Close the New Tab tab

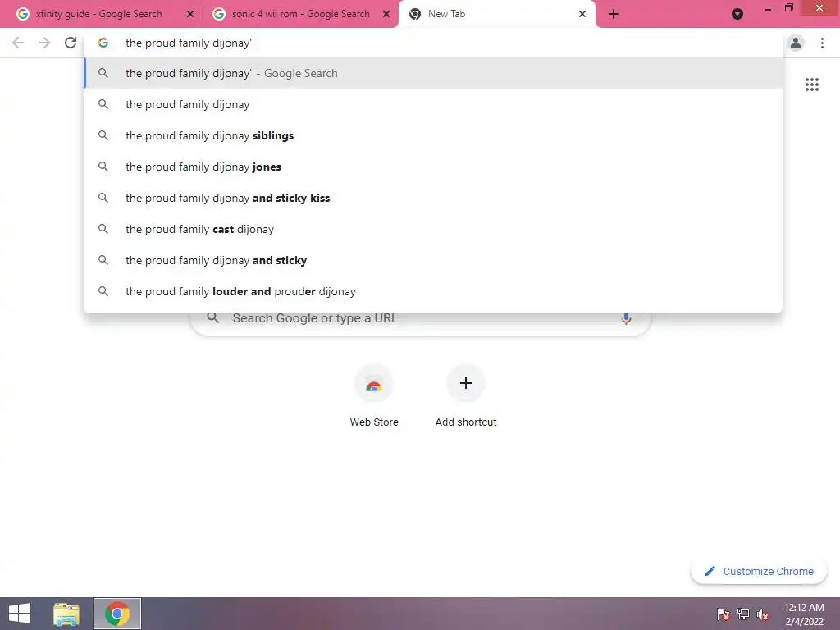point(582,14)
